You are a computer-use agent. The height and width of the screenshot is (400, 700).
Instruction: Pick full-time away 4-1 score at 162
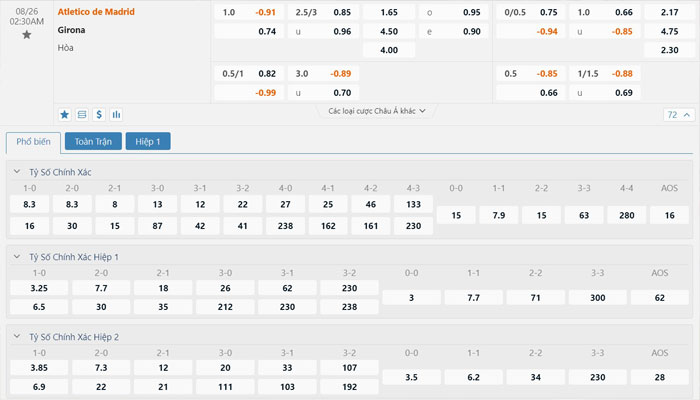(328, 225)
